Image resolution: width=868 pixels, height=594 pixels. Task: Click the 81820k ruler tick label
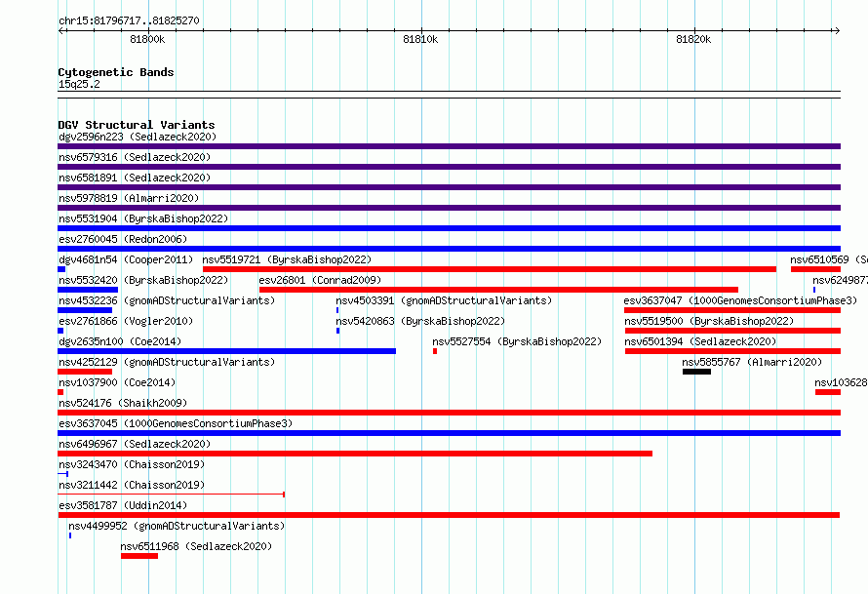[x=693, y=39]
